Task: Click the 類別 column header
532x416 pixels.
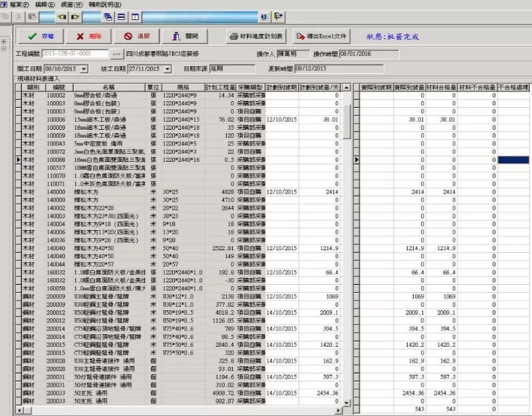Action: pyautogui.click(x=33, y=87)
